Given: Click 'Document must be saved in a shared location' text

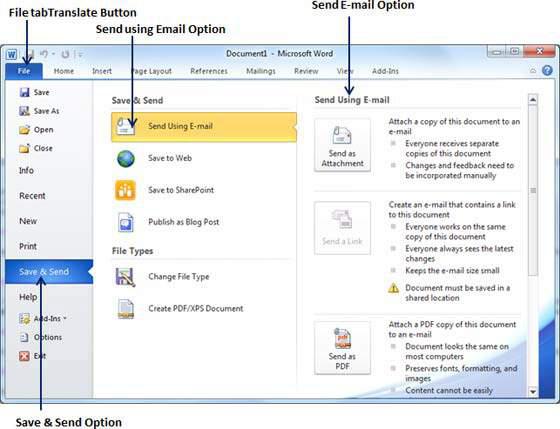Looking at the screenshot, I should coord(458,293).
